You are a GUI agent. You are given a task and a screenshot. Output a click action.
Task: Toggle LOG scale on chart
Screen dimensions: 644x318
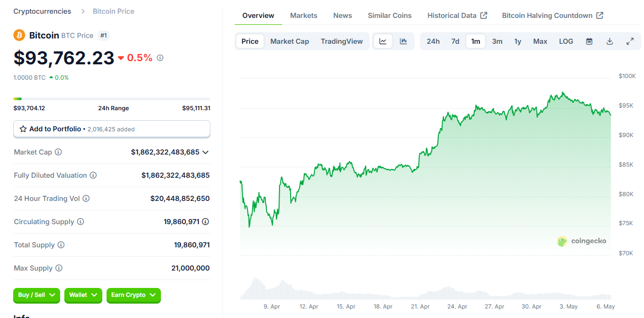click(566, 41)
